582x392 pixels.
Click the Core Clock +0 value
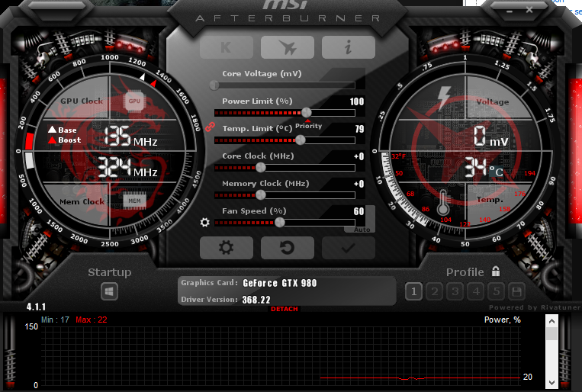coord(359,156)
